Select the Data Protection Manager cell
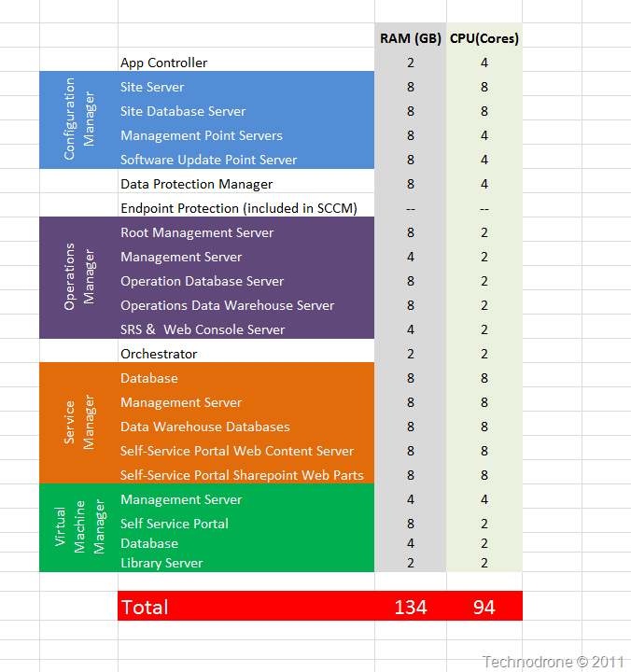The height and width of the screenshot is (672, 631). [x=246, y=181]
